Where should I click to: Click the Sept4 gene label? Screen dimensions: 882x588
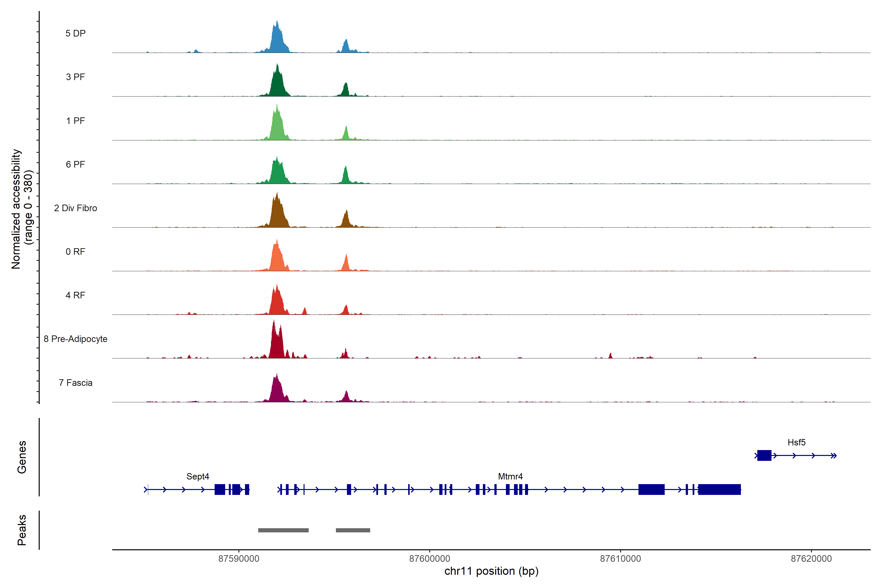tap(198, 477)
